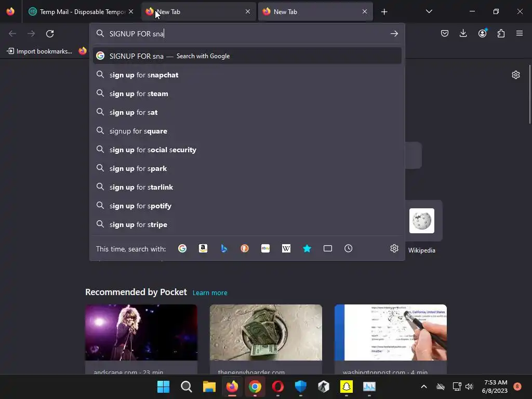Open Firefox View pinned icon
532x399 pixels.
coord(10,11)
